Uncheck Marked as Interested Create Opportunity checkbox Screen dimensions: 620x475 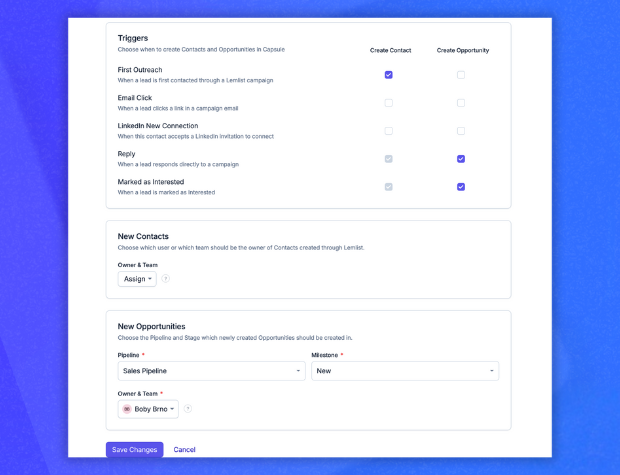click(461, 187)
